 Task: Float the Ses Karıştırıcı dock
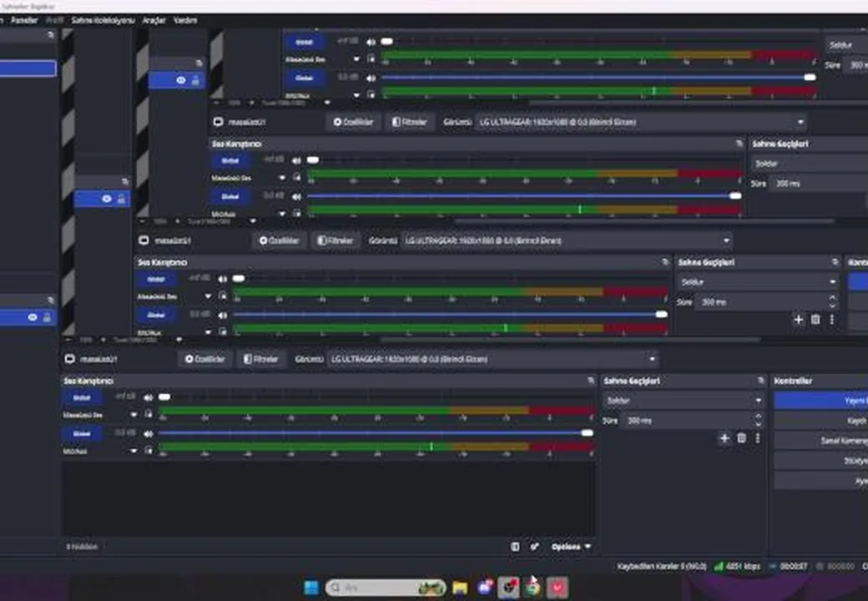pos(591,381)
